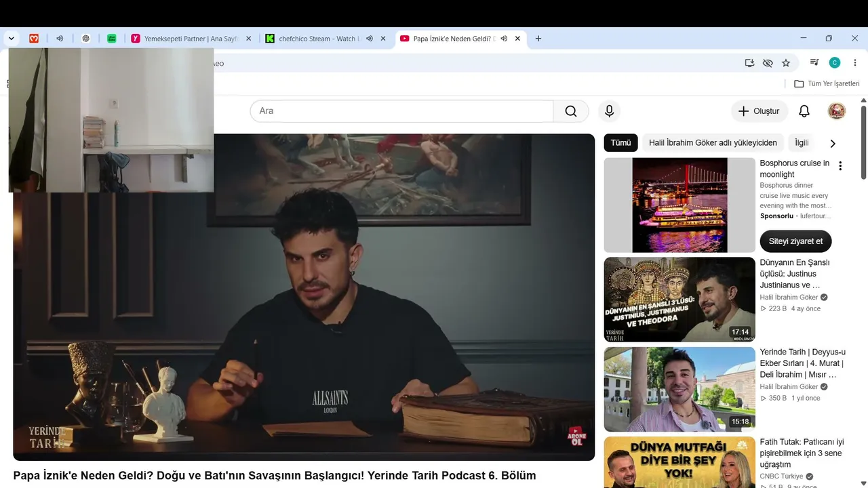This screenshot has height=488, width=868.
Task: Click Fatih Tutak Patlıcanı iyi pişirebilmek title
Action: 802,453
